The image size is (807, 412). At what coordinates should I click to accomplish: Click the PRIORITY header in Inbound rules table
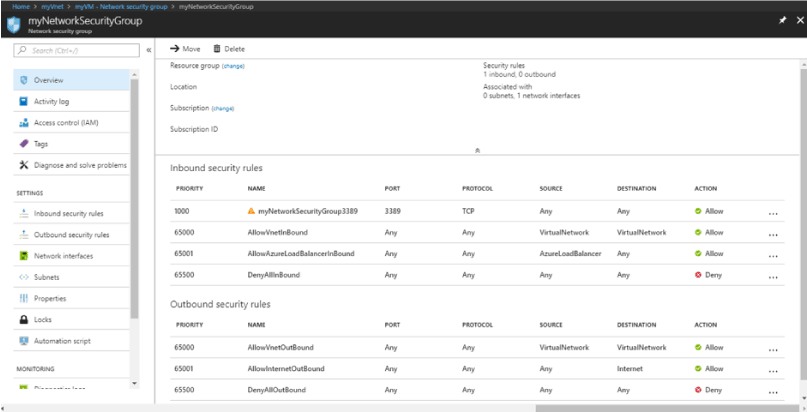point(189,189)
